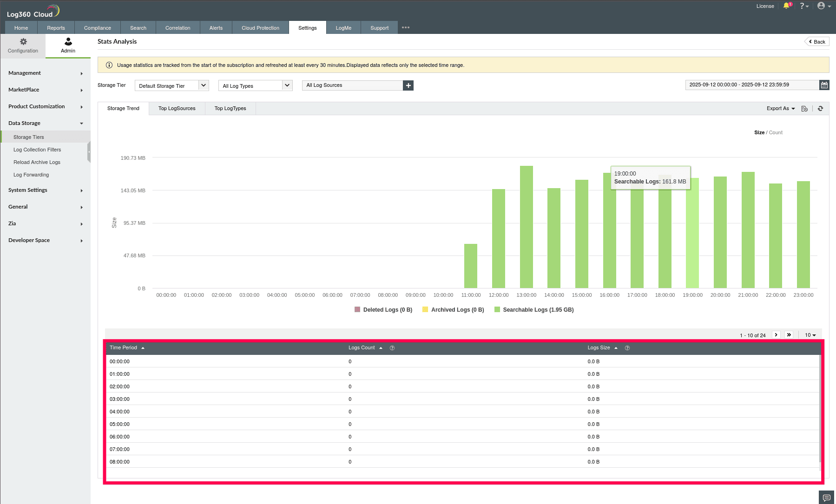Open the calendar date picker icon
The width and height of the screenshot is (836, 504).
[x=824, y=85]
